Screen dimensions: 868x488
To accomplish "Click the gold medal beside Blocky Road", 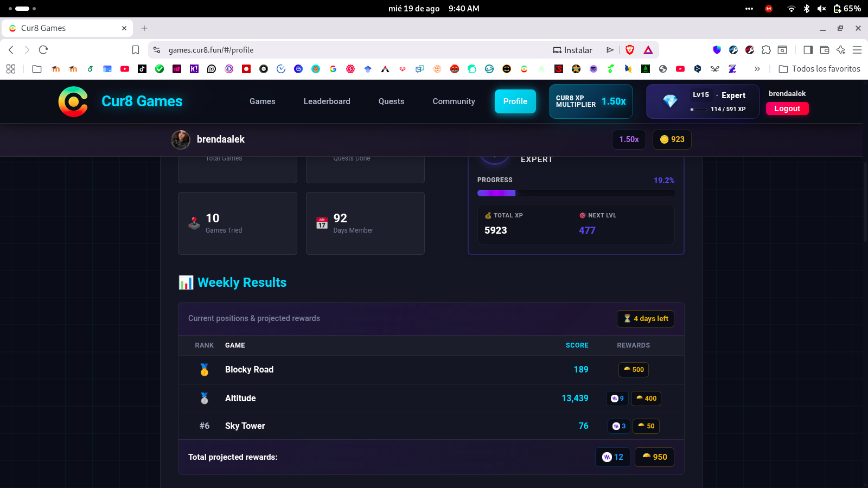I will pos(205,370).
